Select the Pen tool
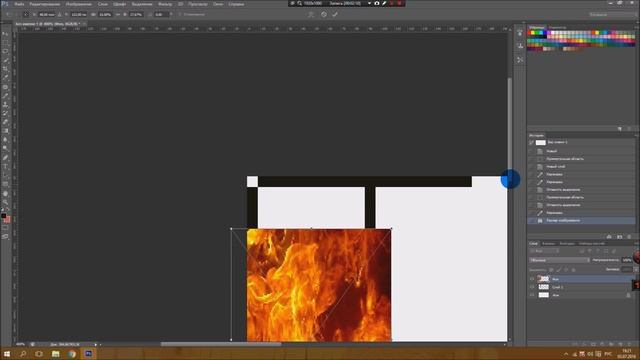Viewport: 640px width, 360px height. point(5,158)
